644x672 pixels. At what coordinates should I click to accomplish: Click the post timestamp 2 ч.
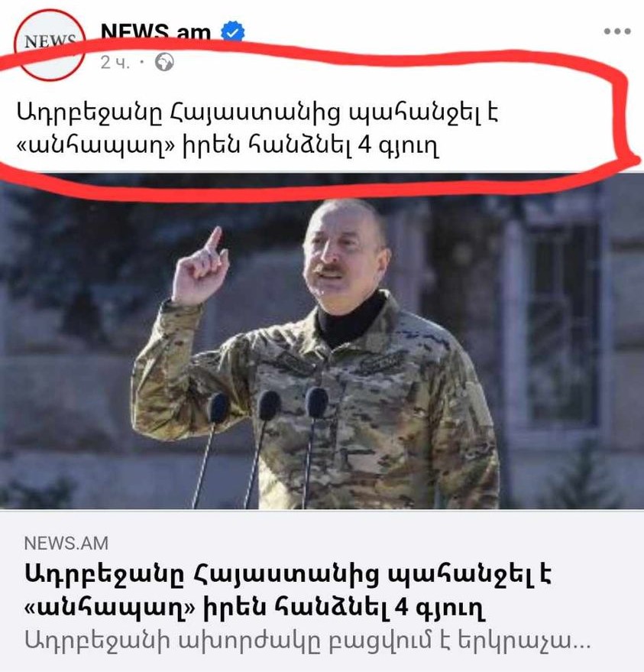pyautogui.click(x=115, y=63)
